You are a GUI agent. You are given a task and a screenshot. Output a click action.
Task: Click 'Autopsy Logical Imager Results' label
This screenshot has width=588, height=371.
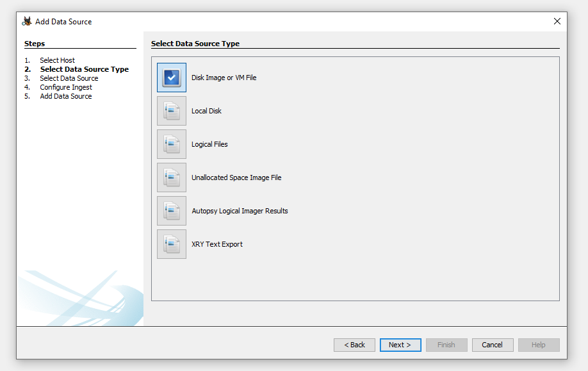tap(240, 211)
